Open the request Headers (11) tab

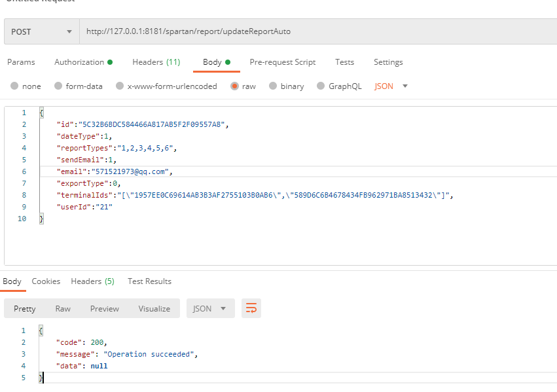[x=156, y=62]
